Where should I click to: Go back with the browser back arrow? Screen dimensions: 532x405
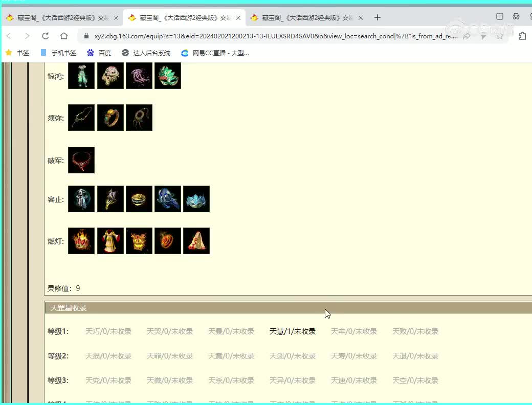(x=9, y=36)
